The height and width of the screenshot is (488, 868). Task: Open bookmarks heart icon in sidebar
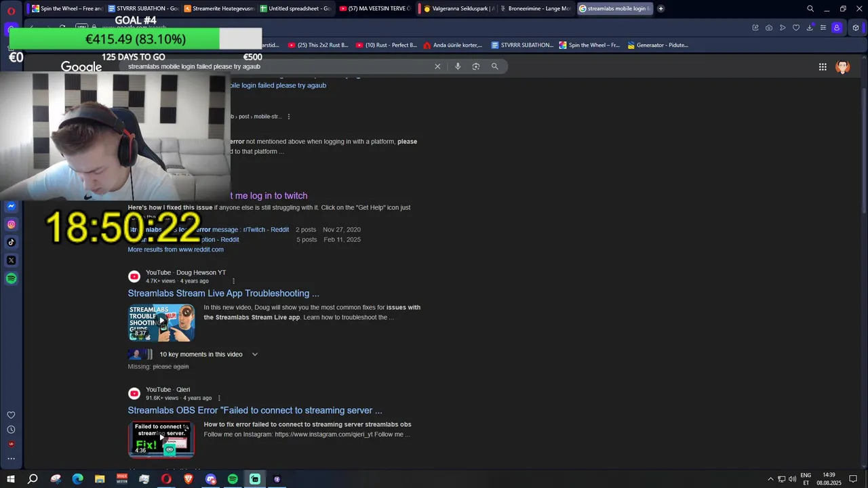tap(11, 415)
